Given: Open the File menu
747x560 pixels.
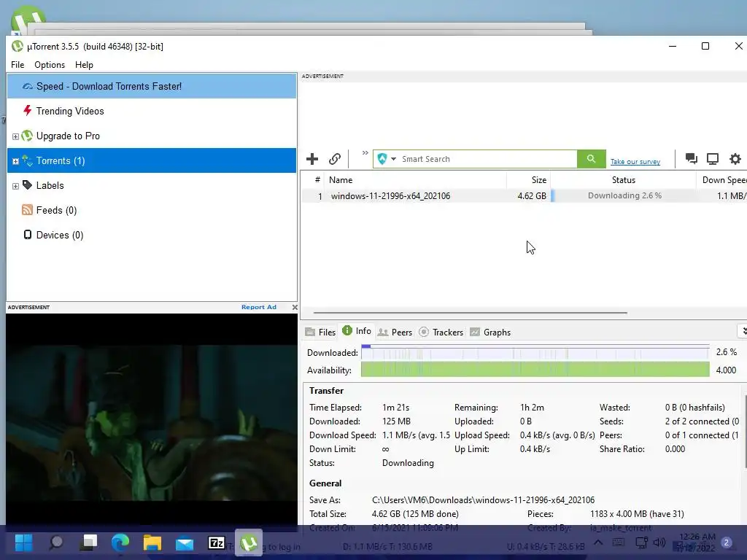Looking at the screenshot, I should 18,65.
